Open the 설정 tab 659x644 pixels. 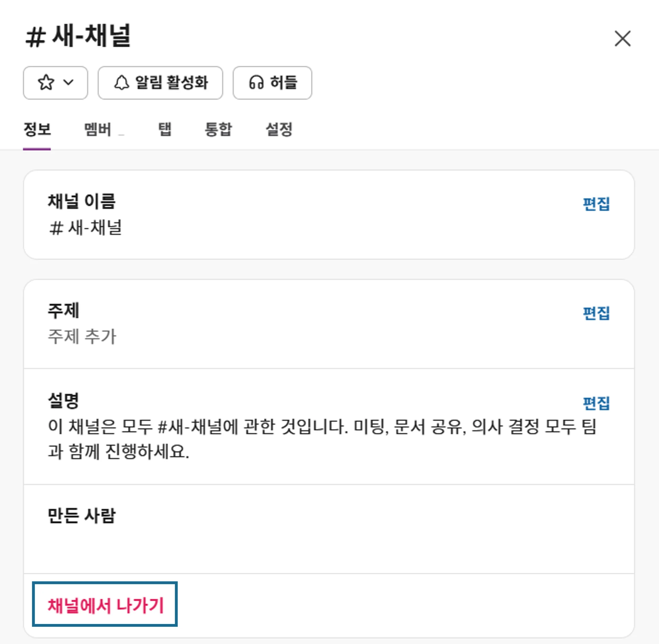pyautogui.click(x=279, y=130)
